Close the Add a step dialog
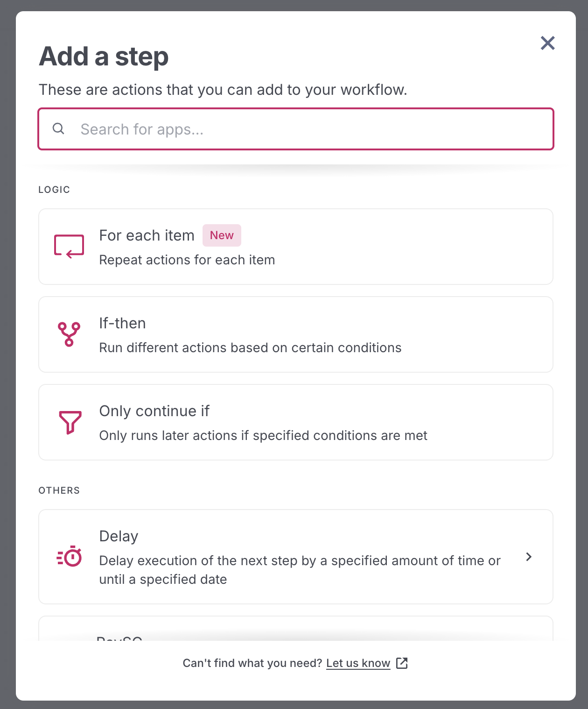588x709 pixels. click(x=547, y=43)
